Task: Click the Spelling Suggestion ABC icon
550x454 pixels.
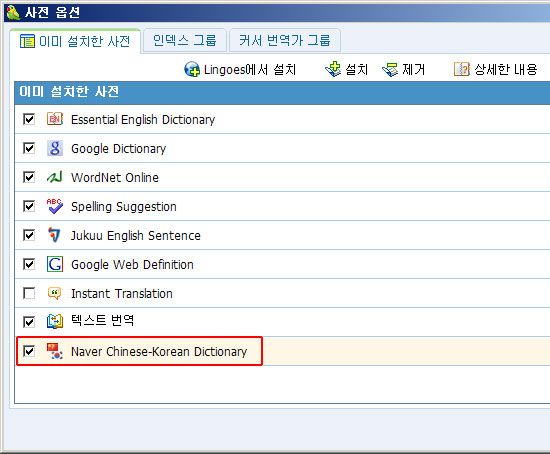Action: (x=55, y=206)
